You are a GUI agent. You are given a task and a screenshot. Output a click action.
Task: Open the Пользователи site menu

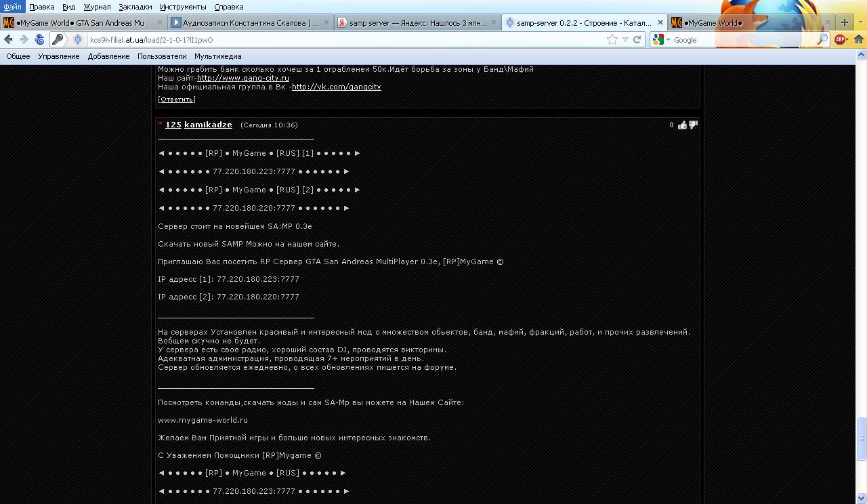tap(162, 56)
